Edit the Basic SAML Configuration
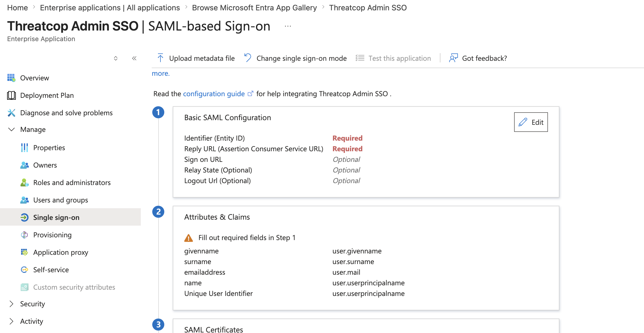 click(x=531, y=122)
